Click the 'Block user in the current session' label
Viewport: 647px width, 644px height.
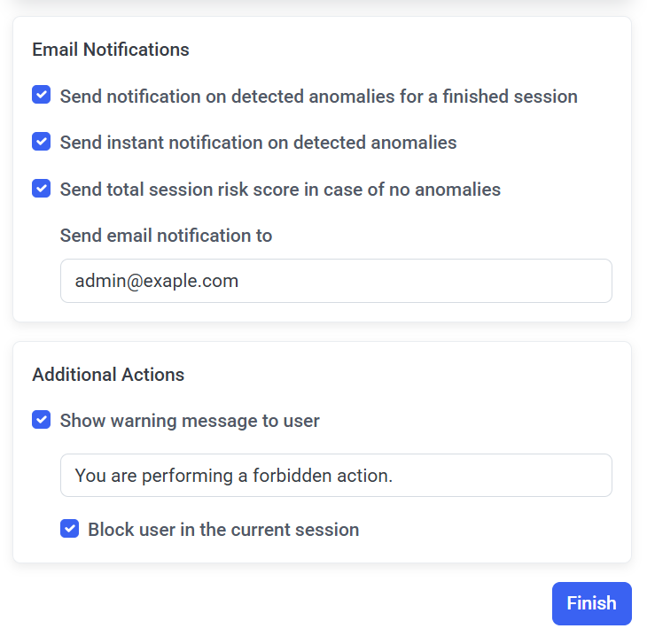pyautogui.click(x=223, y=530)
